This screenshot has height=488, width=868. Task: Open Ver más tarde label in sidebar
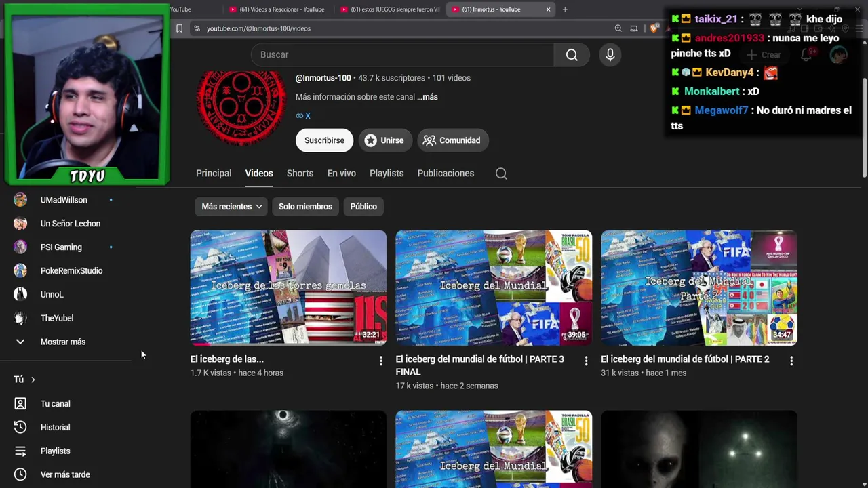65,475
